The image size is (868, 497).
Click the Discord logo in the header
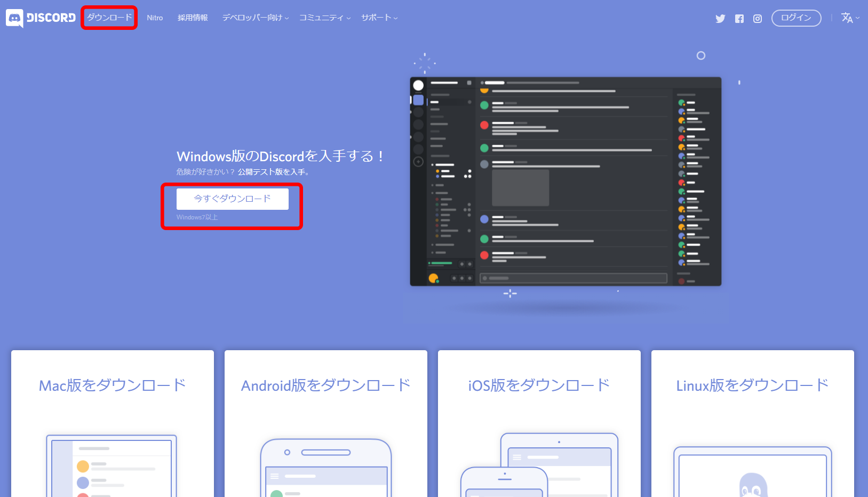tap(41, 18)
